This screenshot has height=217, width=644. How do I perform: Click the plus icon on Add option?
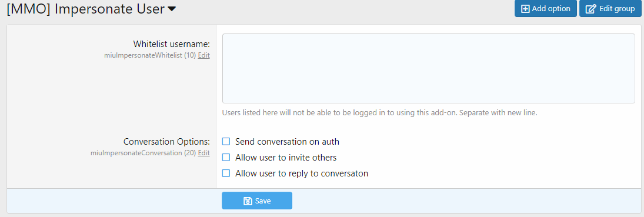525,9
